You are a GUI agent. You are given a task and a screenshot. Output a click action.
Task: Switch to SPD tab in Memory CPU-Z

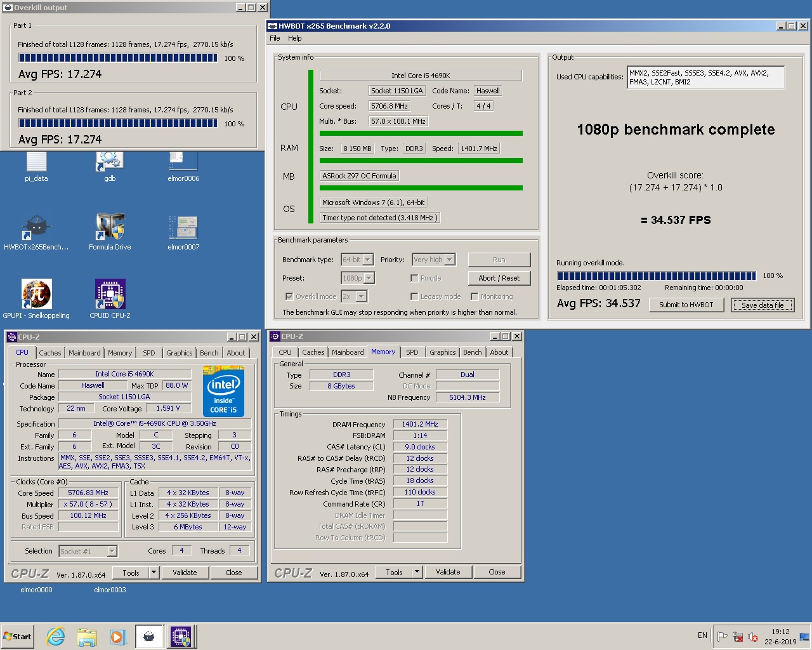[x=412, y=352]
